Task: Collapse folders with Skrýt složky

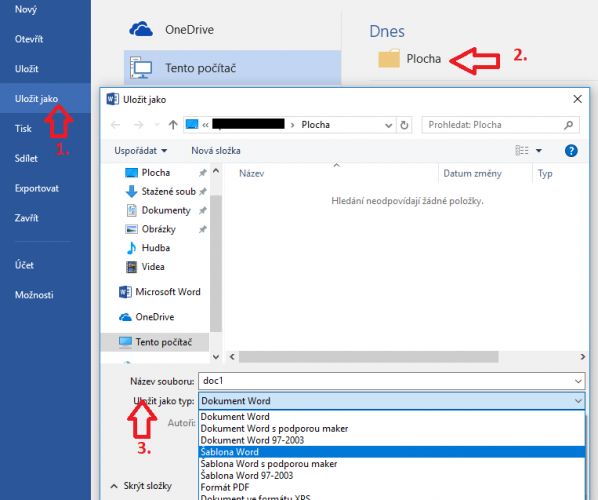Action: tap(141, 486)
